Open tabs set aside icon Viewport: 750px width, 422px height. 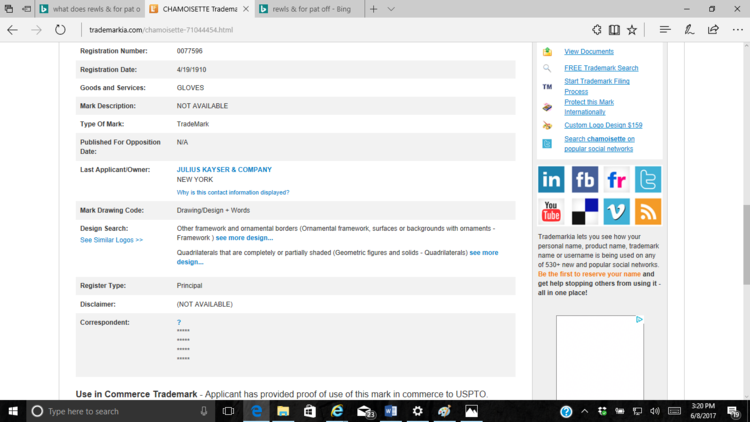(9, 9)
